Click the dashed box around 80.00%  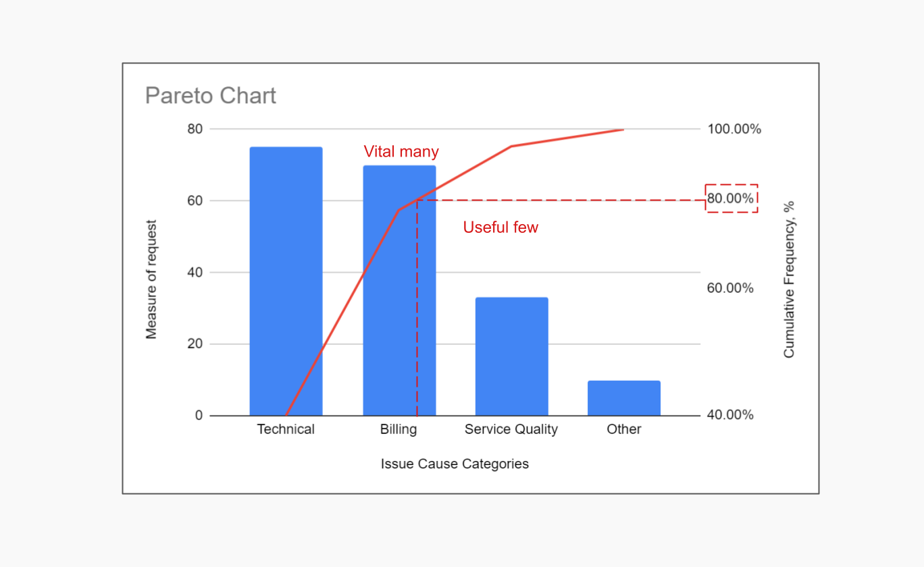tap(731, 198)
